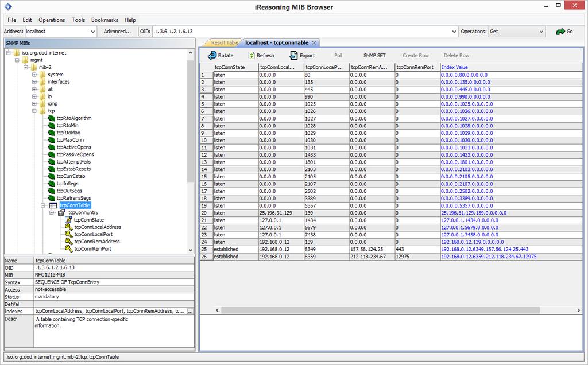Image resolution: width=588 pixels, height=365 pixels.
Task: Open the Edit menu
Action: (x=27, y=20)
